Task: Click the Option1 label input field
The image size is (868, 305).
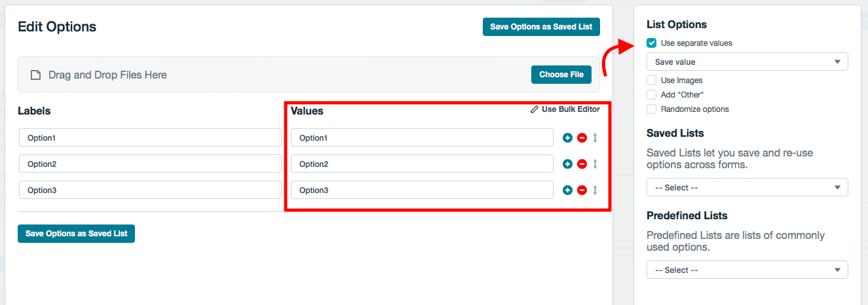Action: coord(150,138)
